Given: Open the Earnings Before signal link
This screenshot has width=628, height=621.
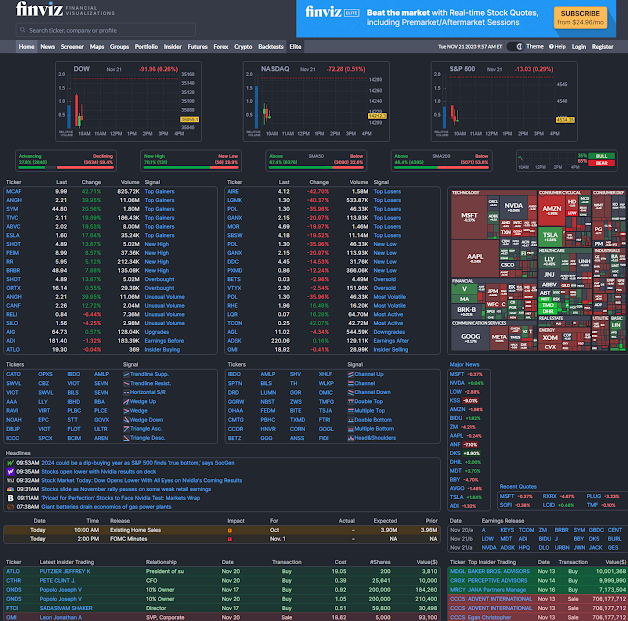Looking at the screenshot, I should point(164,341).
